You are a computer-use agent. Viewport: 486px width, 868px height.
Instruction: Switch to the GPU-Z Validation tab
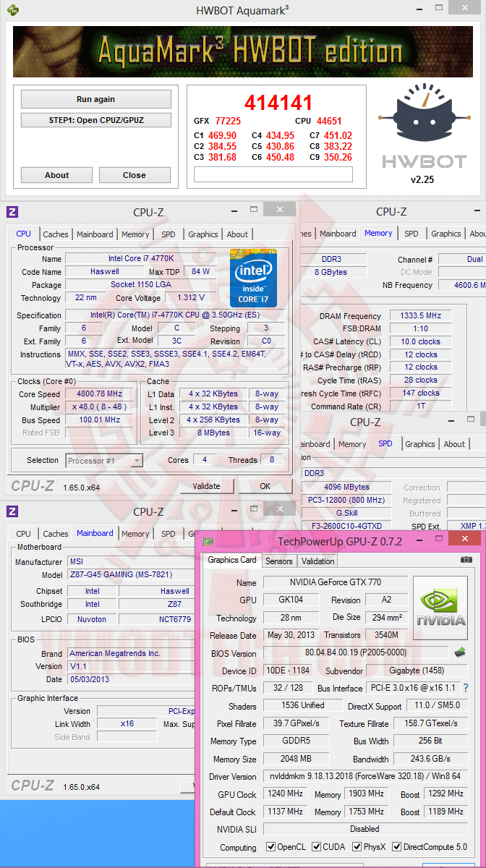[x=318, y=561]
